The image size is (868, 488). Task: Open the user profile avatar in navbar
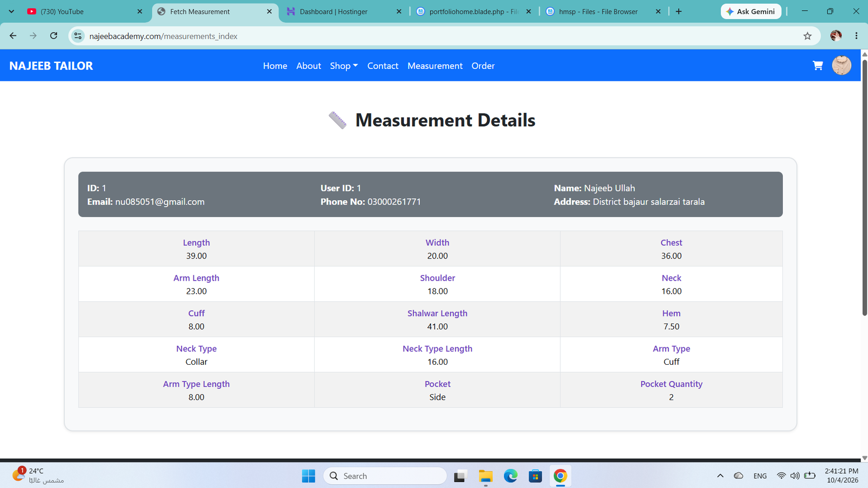click(841, 66)
